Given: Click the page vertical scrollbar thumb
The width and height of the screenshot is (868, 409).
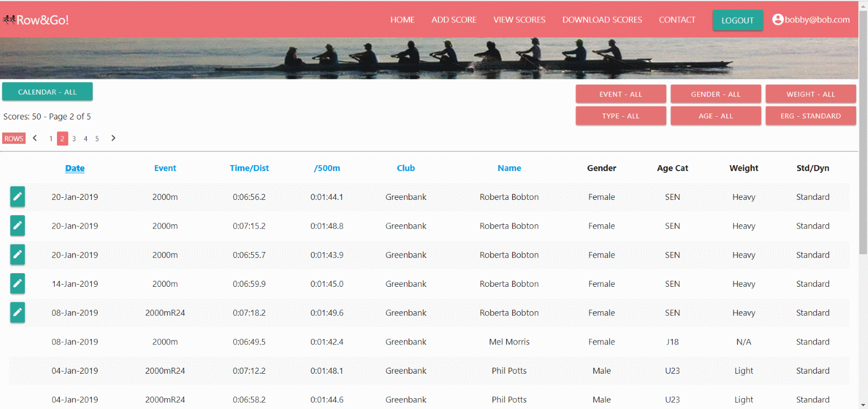Looking at the screenshot, I should pos(863,133).
